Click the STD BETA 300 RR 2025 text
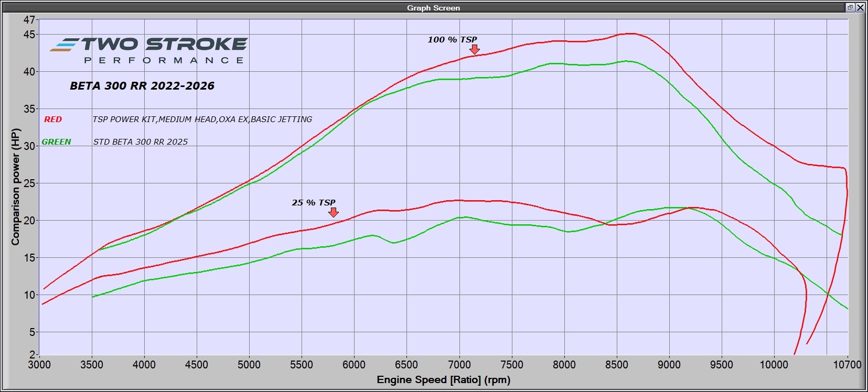The width and height of the screenshot is (868, 392). click(x=140, y=142)
